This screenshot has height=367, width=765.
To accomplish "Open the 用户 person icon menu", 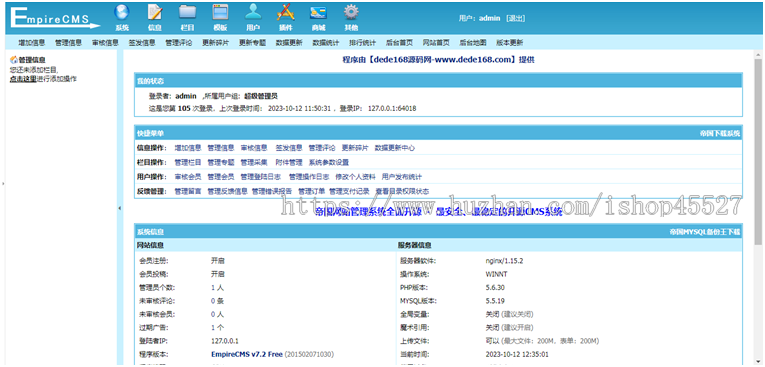I will [x=253, y=17].
